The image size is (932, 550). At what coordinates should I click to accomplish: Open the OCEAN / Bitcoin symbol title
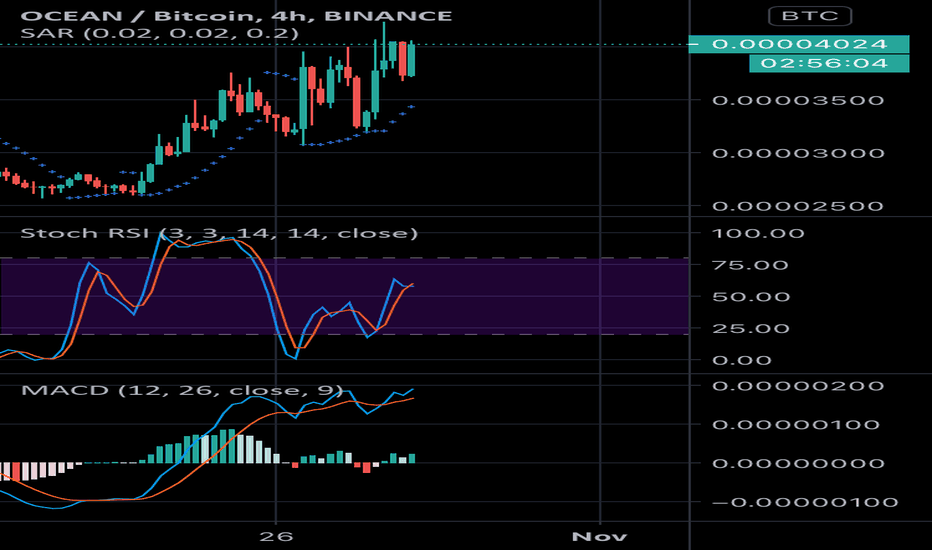pos(236,15)
